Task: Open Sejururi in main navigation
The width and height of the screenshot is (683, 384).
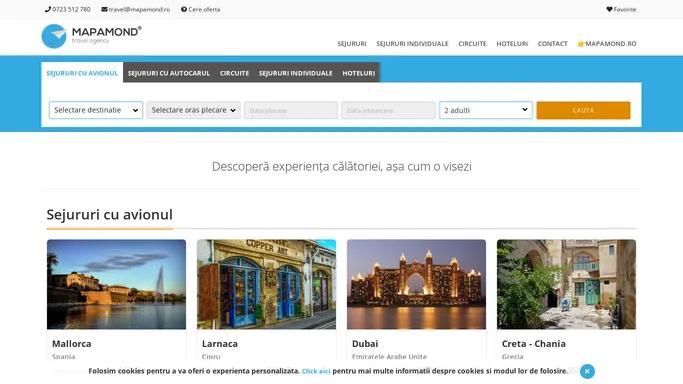Action: (352, 44)
